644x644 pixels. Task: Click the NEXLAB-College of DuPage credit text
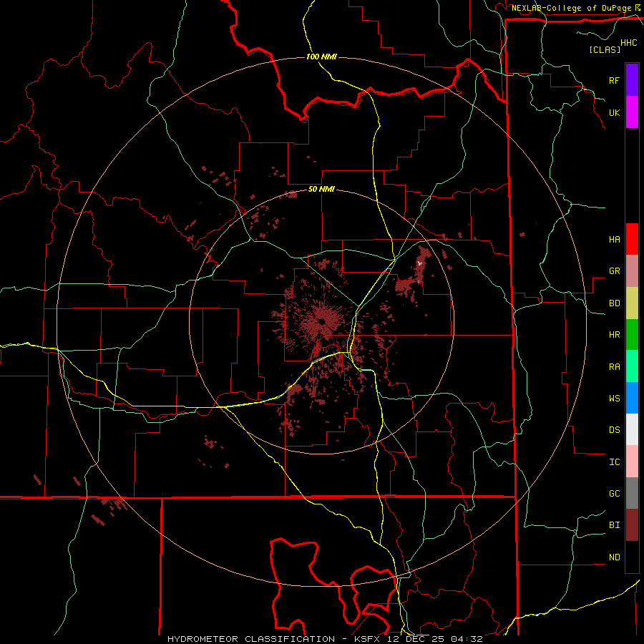(x=571, y=8)
